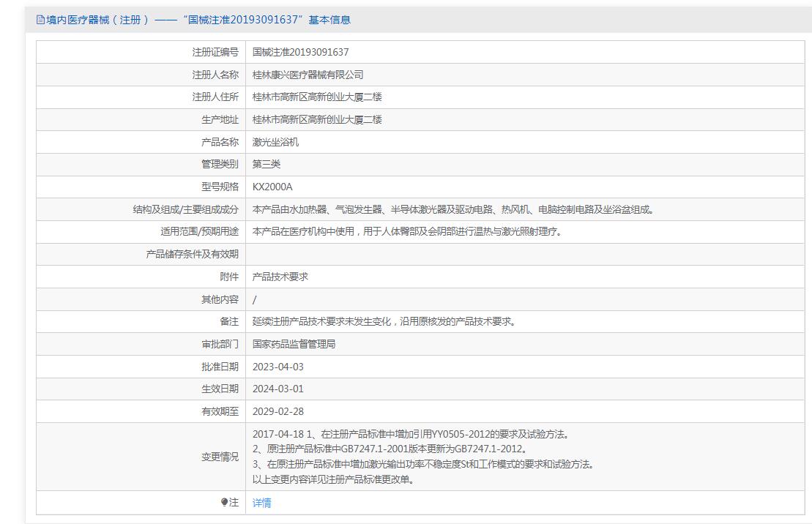Click approval department 国家药品监督管理局

[294, 344]
